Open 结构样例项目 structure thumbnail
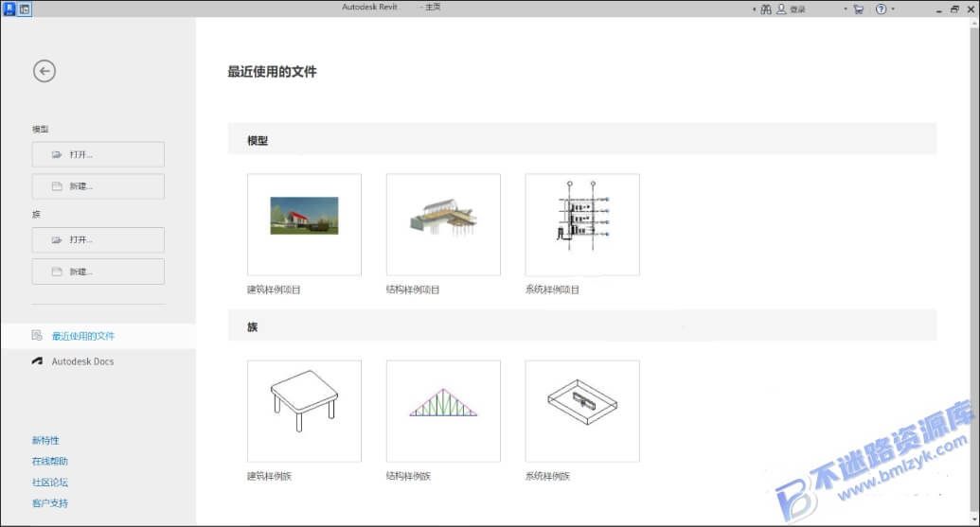This screenshot has height=527, width=980. tap(443, 224)
